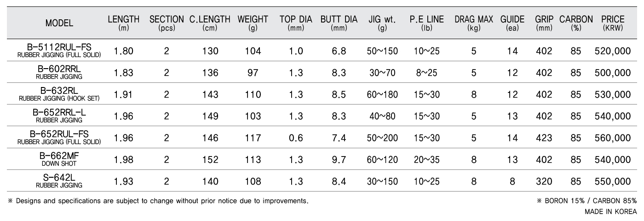Click the 520,000 price value
644x221 pixels.
point(613,51)
